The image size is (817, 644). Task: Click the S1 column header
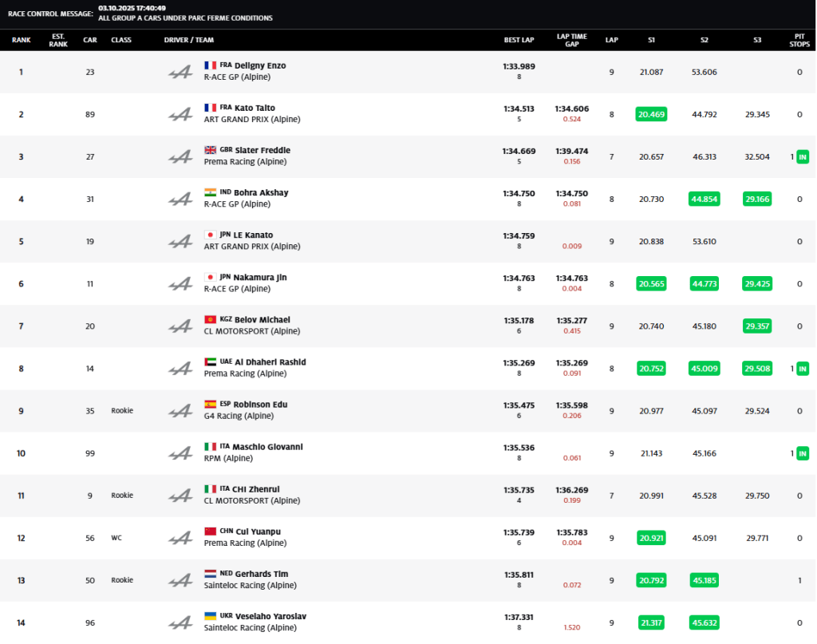coord(651,40)
